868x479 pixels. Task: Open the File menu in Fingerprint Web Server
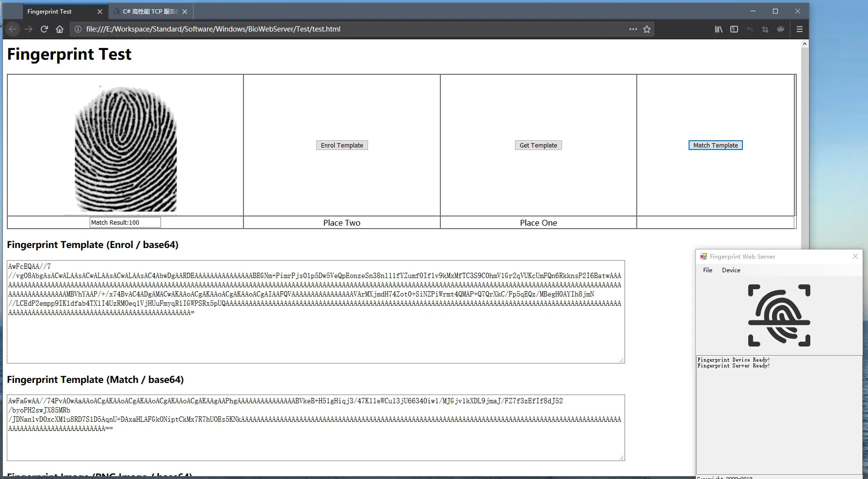707,270
